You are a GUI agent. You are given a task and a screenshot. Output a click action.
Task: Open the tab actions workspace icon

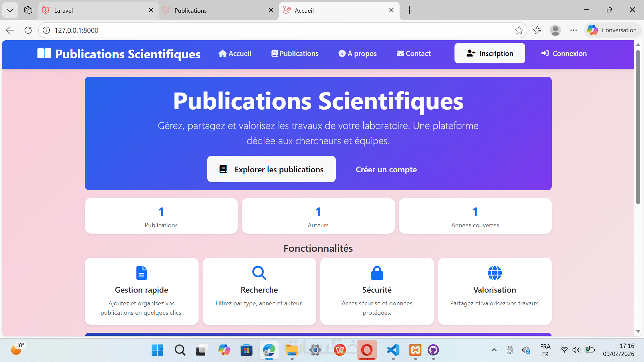pos(28,10)
